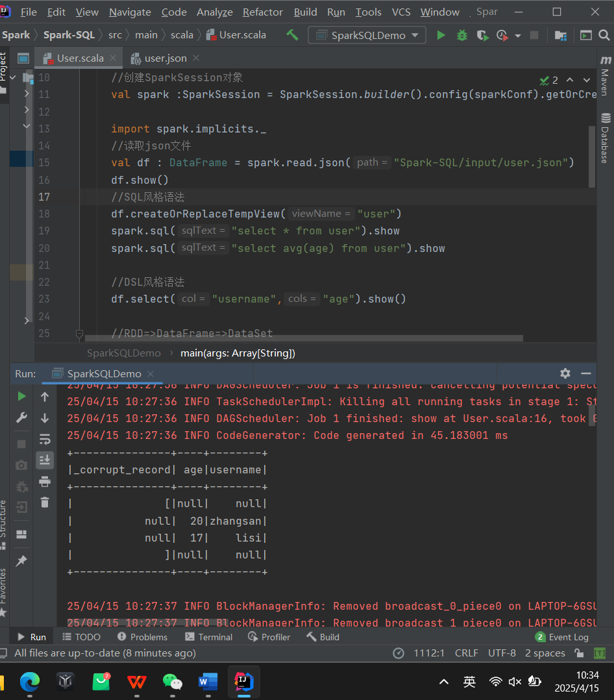614x700 pixels.
Task: Toggle the Favorites tool window
Action: click(x=4, y=592)
